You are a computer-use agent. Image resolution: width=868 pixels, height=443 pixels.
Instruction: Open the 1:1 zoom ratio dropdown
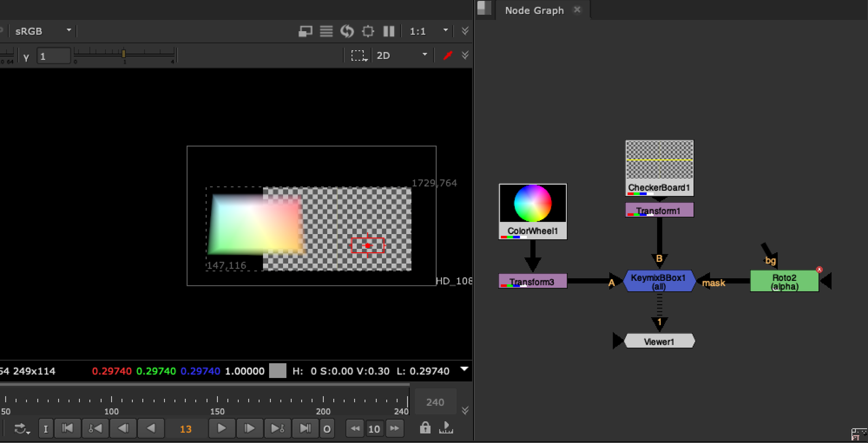pyautogui.click(x=429, y=31)
